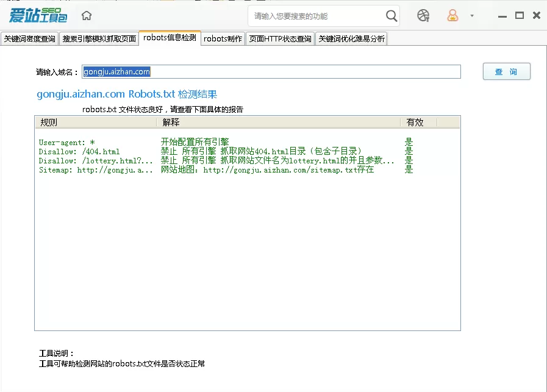This screenshot has width=547, height=392.
Task: Open the robots制作 tab
Action: (223, 38)
